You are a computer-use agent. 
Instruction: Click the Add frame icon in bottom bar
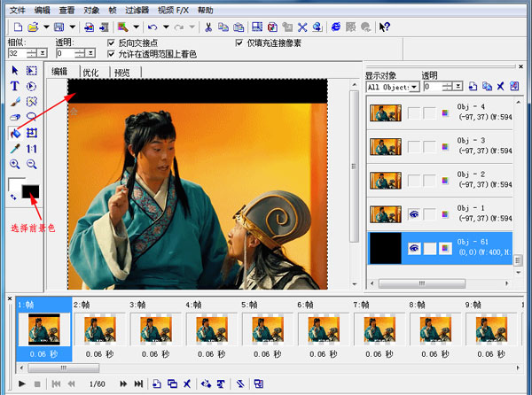point(156,383)
